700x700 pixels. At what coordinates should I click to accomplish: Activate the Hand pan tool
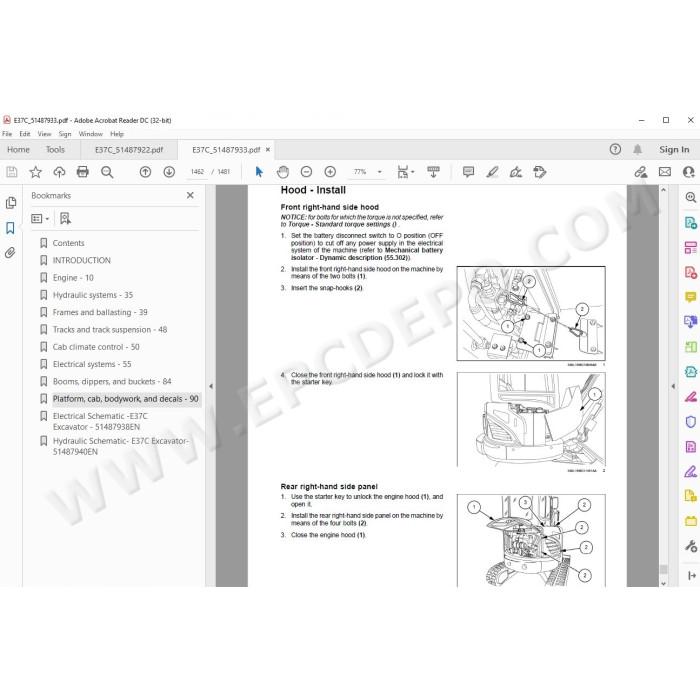coord(283,172)
